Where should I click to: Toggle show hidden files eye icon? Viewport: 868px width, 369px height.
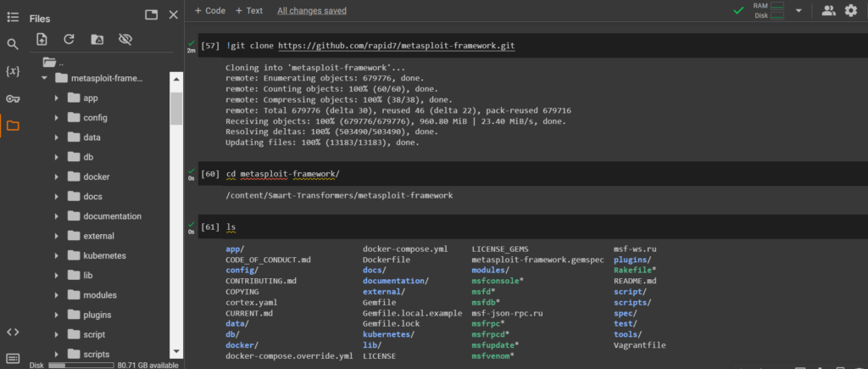tap(125, 39)
